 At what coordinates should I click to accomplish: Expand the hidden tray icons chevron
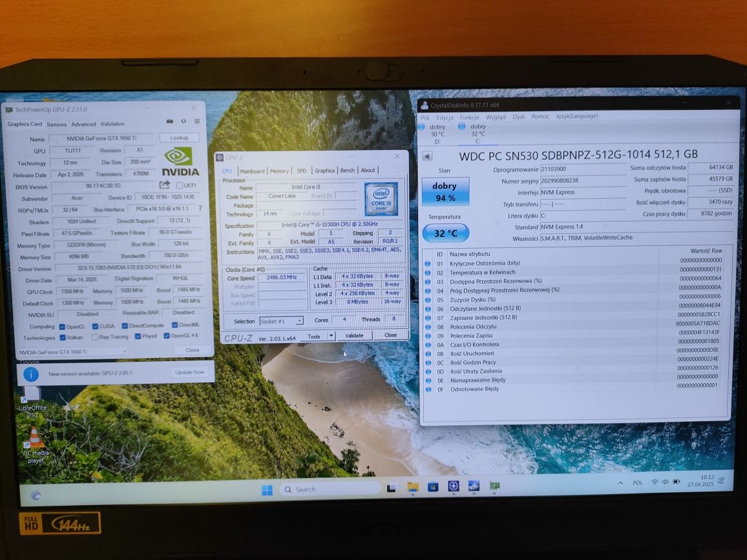pyautogui.click(x=620, y=483)
